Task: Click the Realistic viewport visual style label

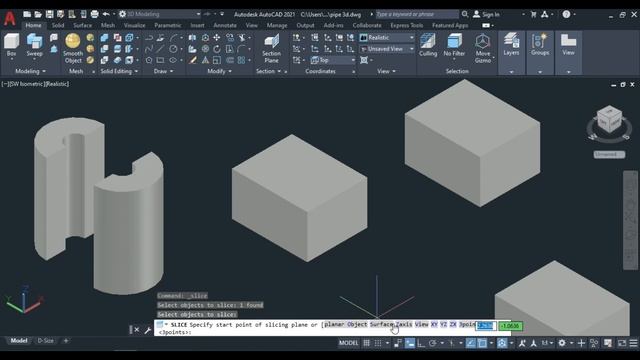Action: [x=57, y=84]
